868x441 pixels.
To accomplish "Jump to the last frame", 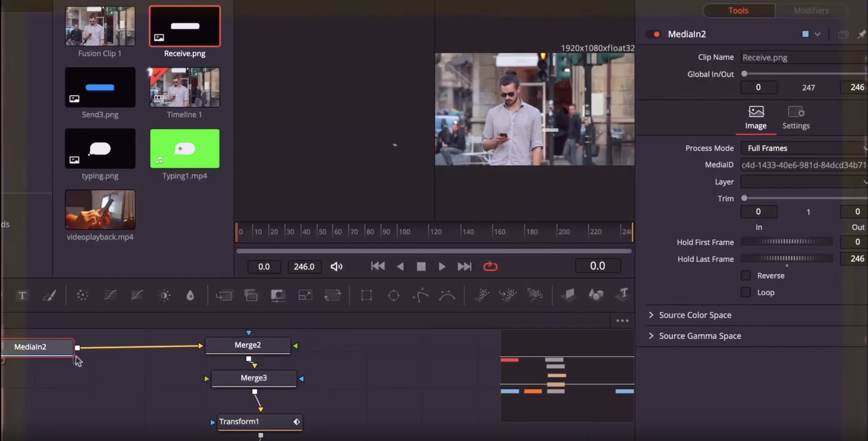I will [464, 266].
